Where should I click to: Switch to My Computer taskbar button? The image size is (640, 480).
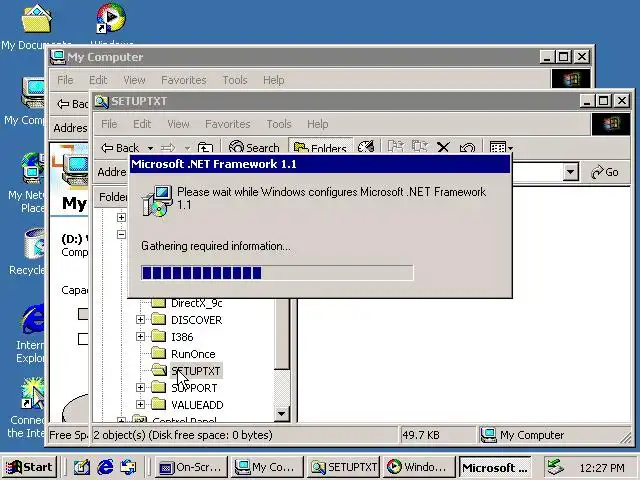click(x=267, y=467)
